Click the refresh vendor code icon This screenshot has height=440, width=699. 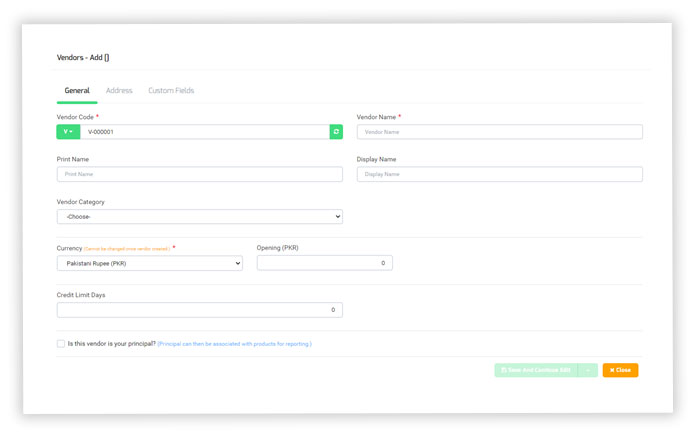point(336,132)
